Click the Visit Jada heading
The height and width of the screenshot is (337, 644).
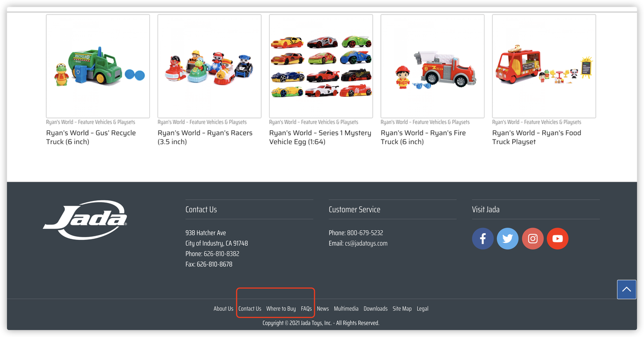click(x=486, y=210)
